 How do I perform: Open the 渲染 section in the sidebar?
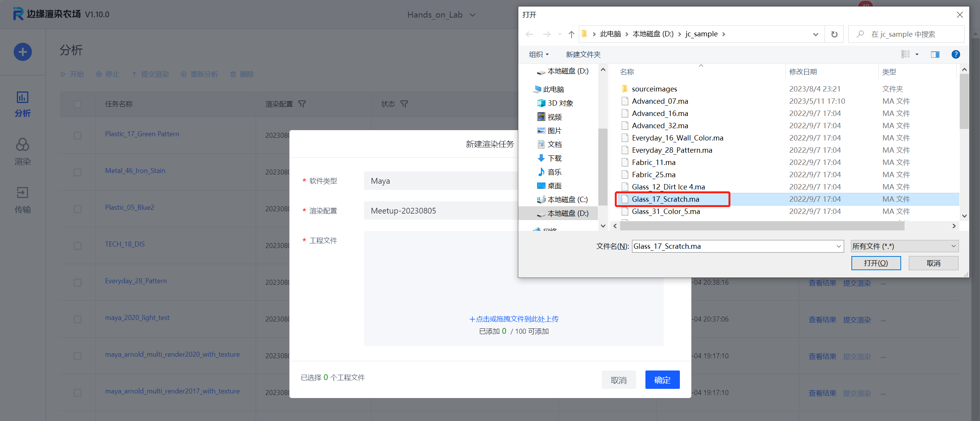point(23,151)
